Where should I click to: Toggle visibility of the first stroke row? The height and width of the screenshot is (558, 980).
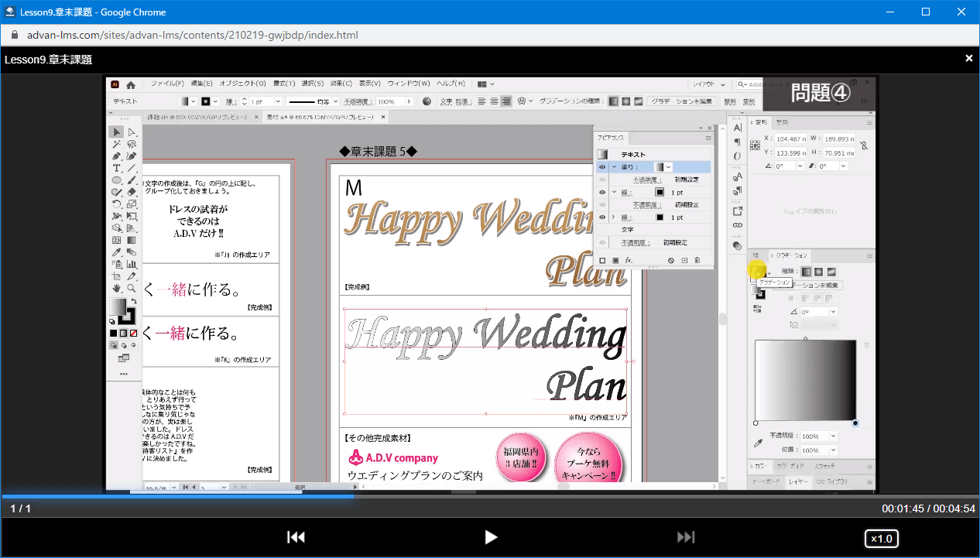click(602, 192)
